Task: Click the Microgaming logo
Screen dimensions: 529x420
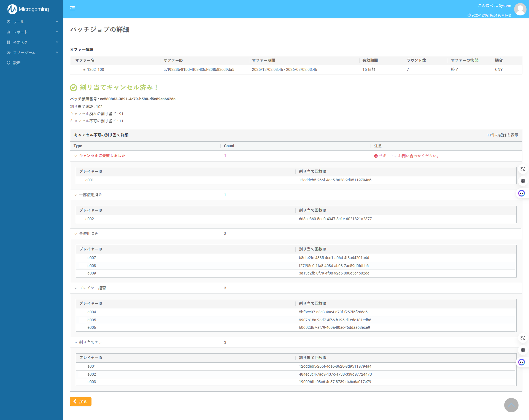Action: coord(28,9)
